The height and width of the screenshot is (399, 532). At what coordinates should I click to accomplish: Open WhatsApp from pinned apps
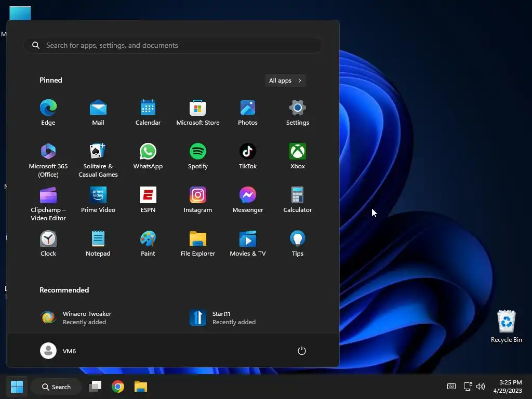(x=148, y=156)
